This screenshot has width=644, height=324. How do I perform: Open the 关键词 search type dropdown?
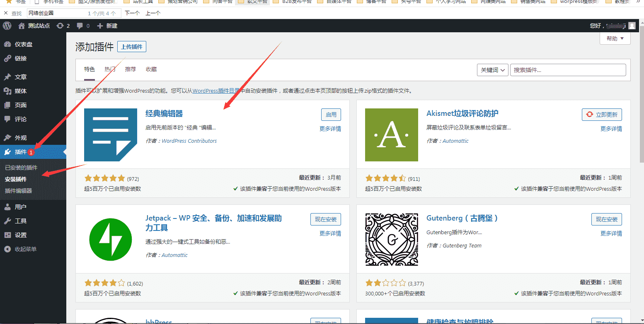[493, 70]
